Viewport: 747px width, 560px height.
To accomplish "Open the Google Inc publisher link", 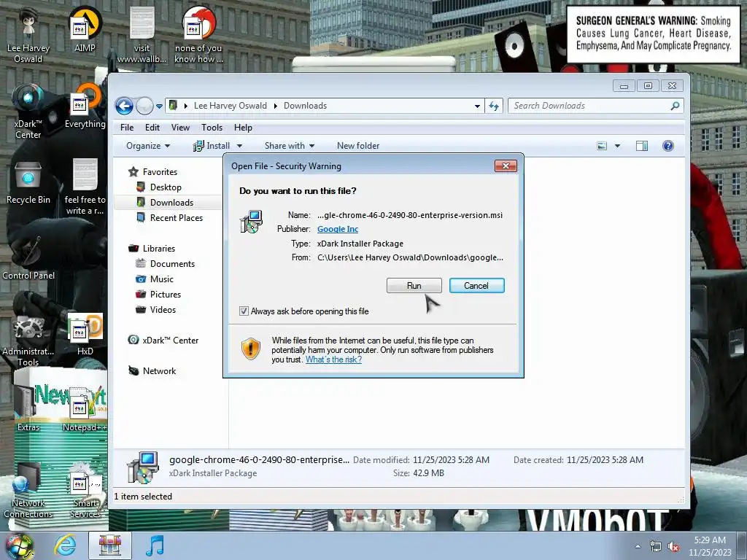I will pos(338,229).
